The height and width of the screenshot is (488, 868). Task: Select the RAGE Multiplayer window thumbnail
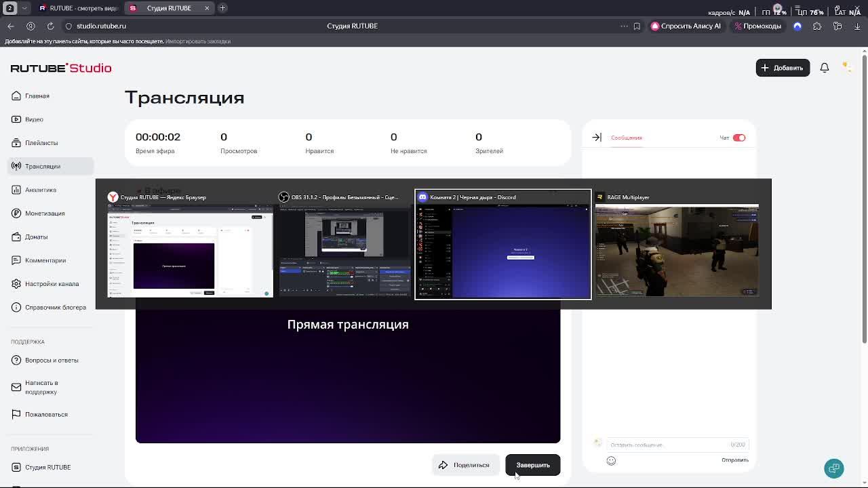point(677,245)
